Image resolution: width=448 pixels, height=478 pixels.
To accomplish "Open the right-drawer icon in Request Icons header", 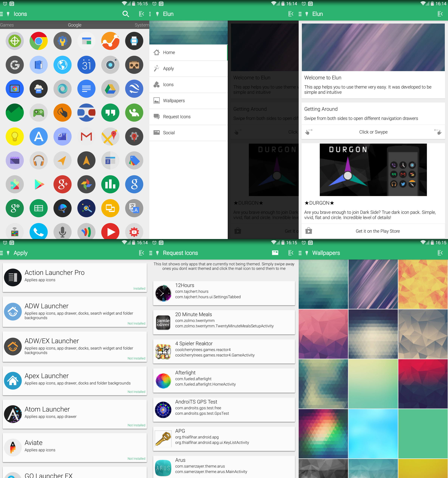I will 291,253.
